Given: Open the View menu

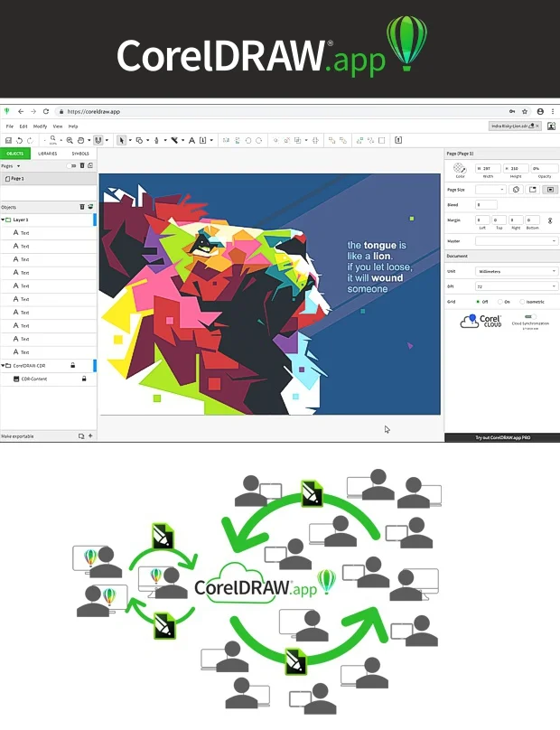Looking at the screenshot, I should click(58, 126).
